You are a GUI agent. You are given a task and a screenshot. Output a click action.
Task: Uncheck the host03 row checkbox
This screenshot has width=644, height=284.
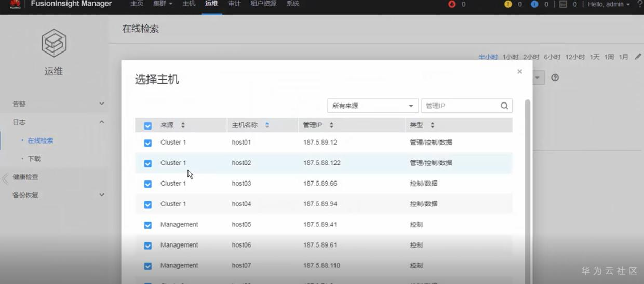[x=148, y=184]
